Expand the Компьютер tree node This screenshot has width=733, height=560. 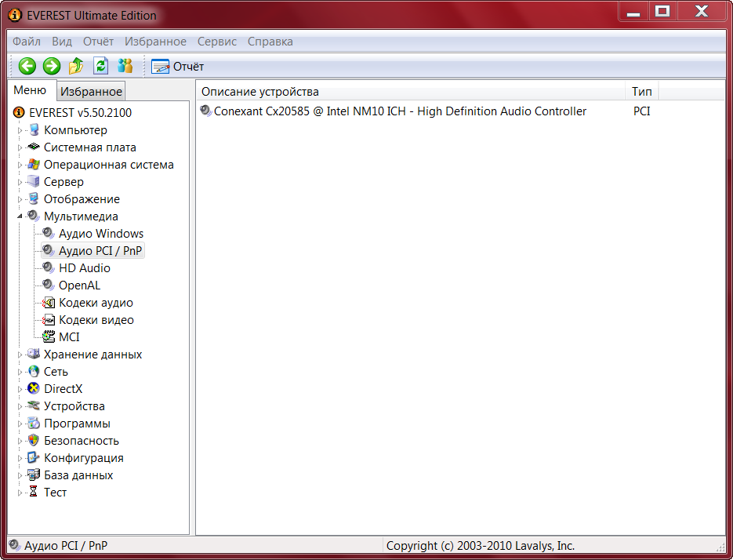(x=20, y=130)
